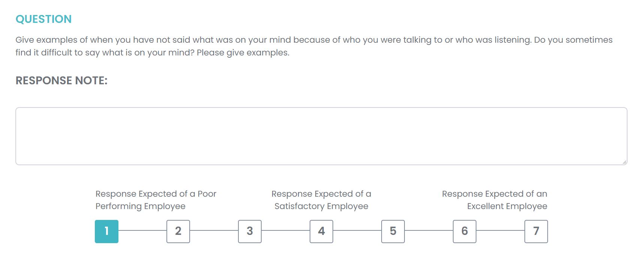
Task: Select rating 1 on the scale
Action: (x=106, y=231)
